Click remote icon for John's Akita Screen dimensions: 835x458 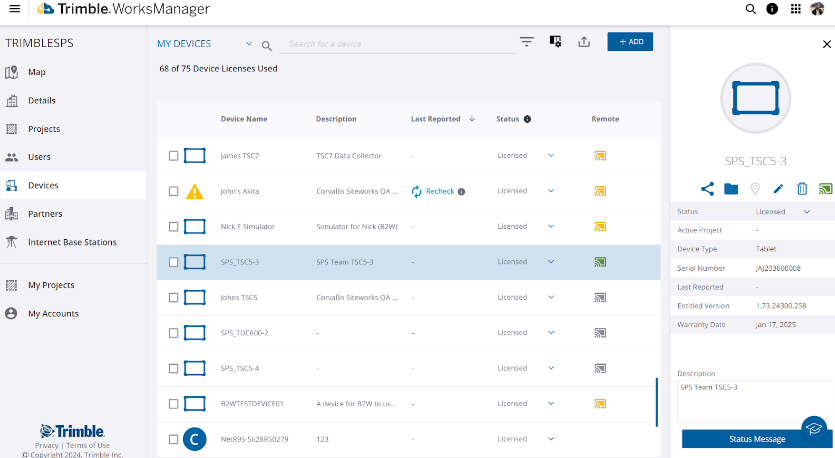coord(600,191)
